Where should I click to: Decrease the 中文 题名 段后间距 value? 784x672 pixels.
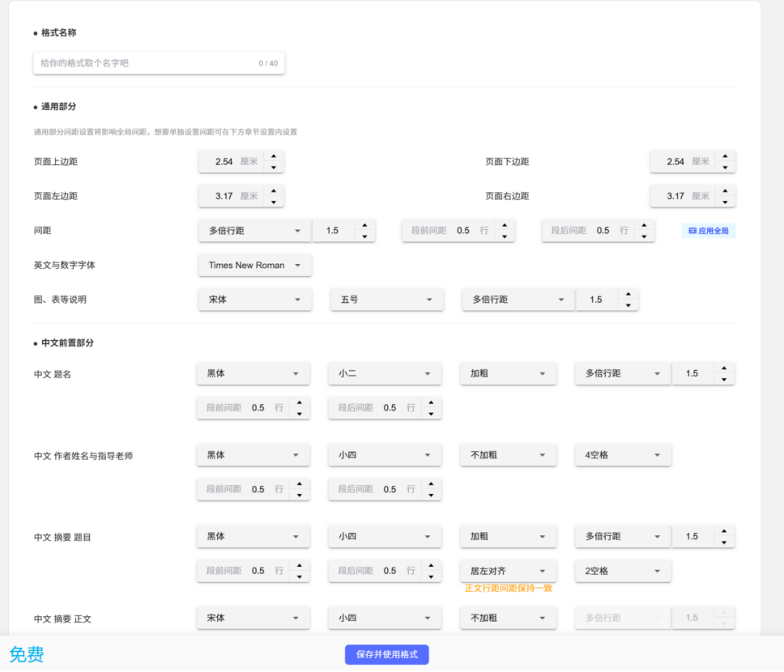431,414
